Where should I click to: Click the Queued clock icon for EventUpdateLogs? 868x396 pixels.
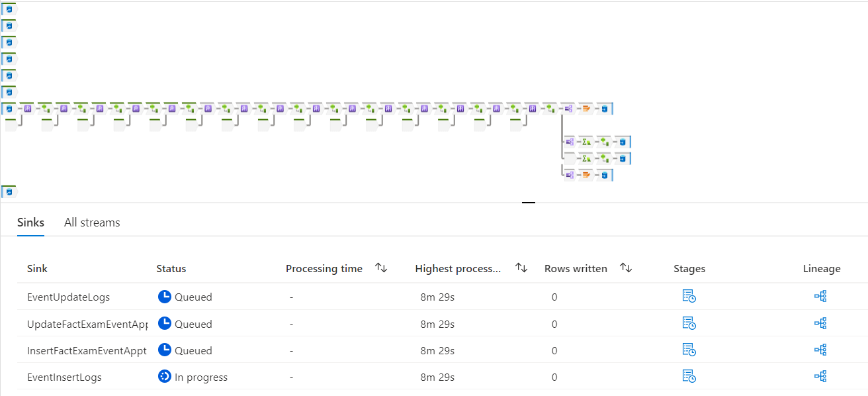pos(165,297)
